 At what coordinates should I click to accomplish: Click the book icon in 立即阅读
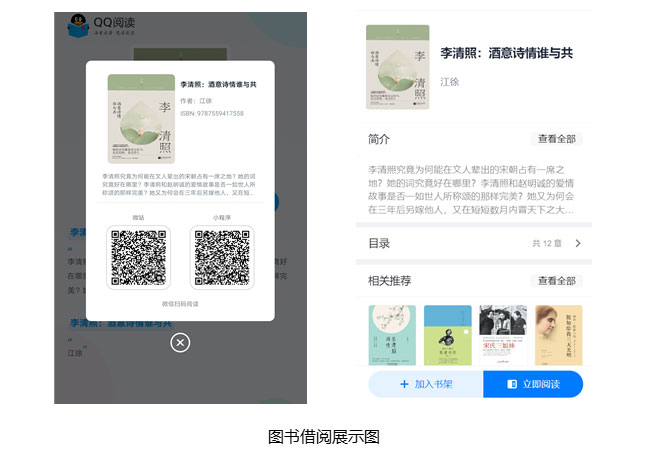click(512, 384)
